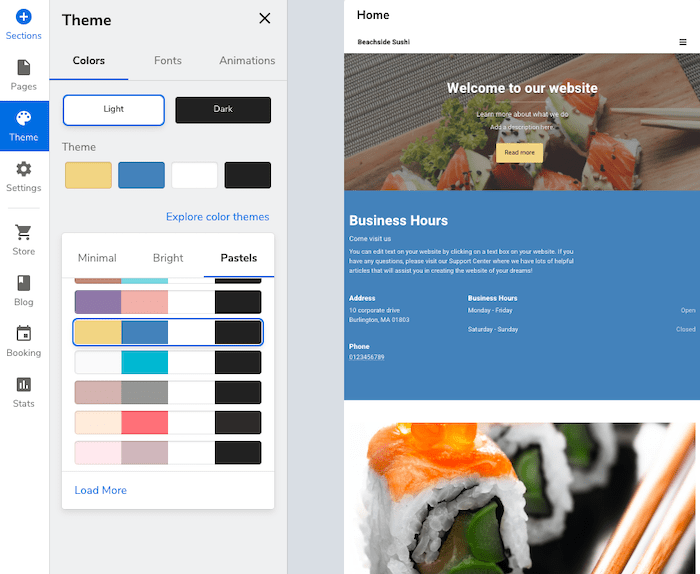
Task: Select the Minimal color themes tab
Action: click(97, 258)
